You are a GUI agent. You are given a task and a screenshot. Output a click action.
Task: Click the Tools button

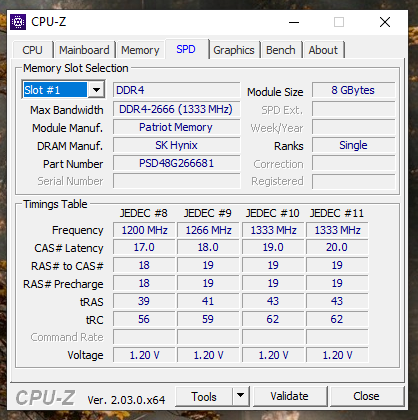point(204,396)
